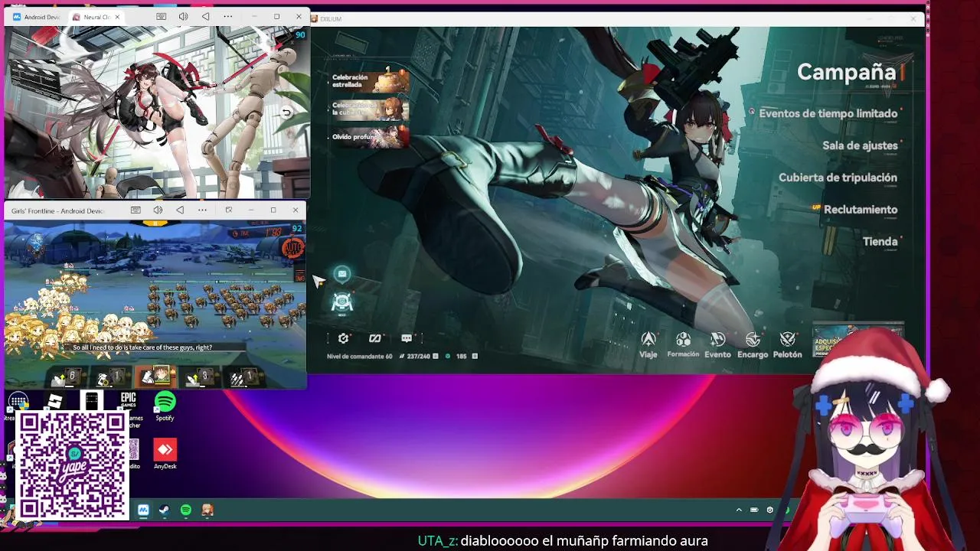Expand the system tray hidden icons chevron
980x551 pixels.
point(739,510)
